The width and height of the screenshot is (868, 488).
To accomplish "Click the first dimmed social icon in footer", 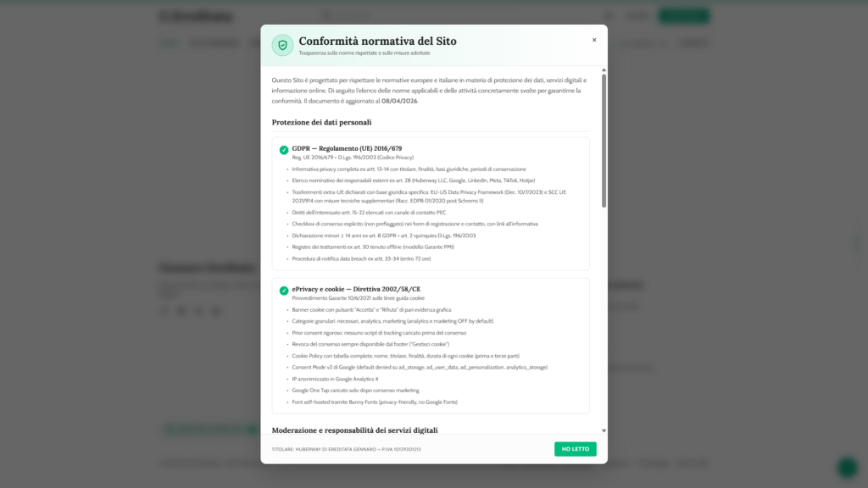I will [165, 311].
